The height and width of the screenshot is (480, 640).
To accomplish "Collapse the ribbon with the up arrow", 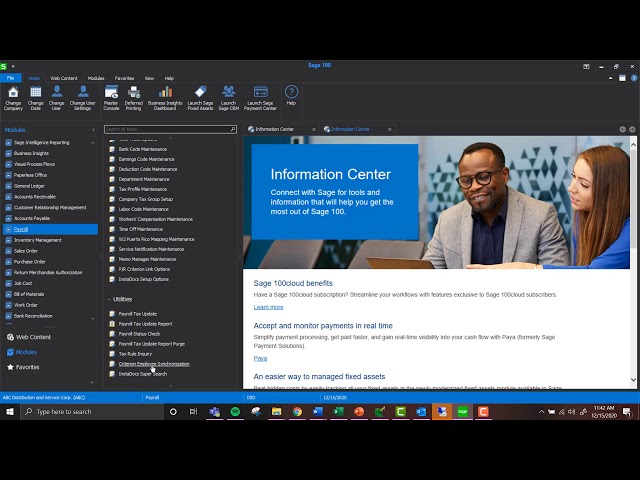I will click(x=611, y=78).
